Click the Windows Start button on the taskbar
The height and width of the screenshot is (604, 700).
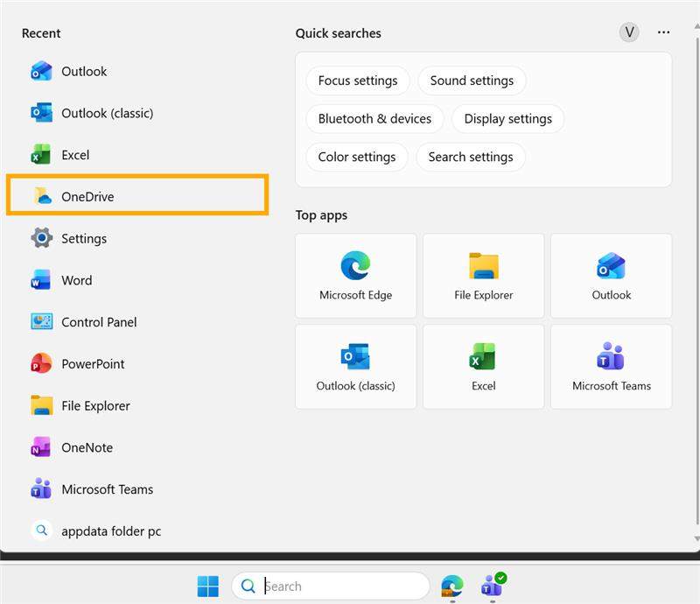pos(207,586)
